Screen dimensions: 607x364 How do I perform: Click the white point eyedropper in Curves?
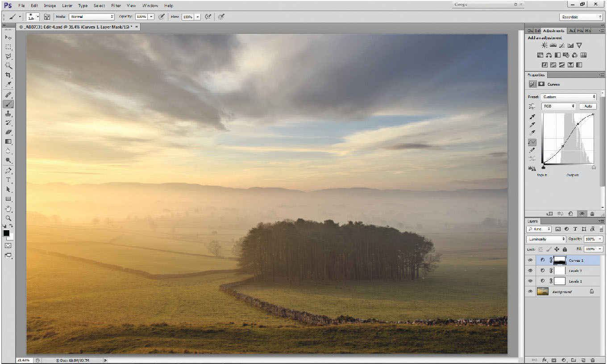(532, 132)
